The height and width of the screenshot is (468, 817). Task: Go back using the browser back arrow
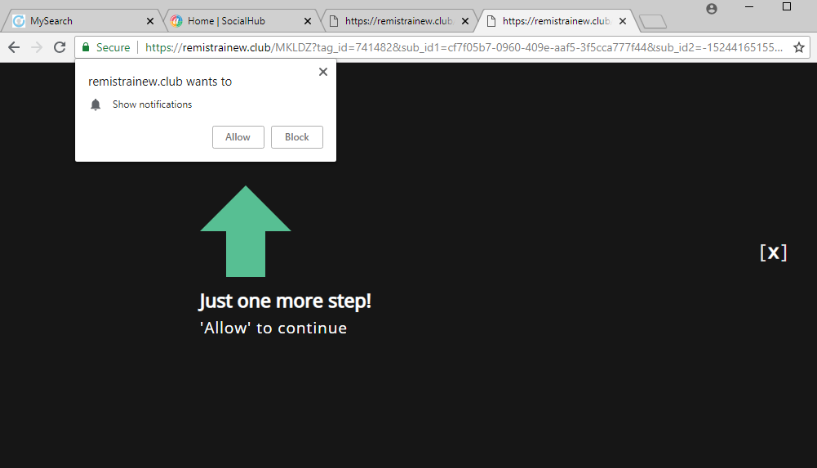[14, 47]
